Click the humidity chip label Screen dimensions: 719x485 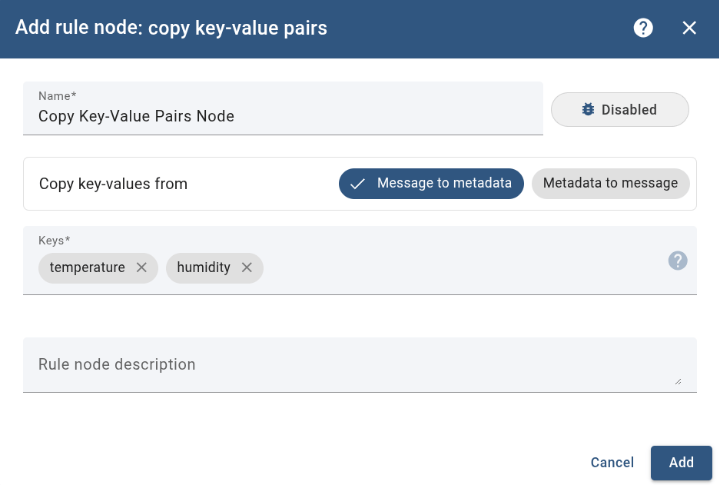[x=203, y=268]
